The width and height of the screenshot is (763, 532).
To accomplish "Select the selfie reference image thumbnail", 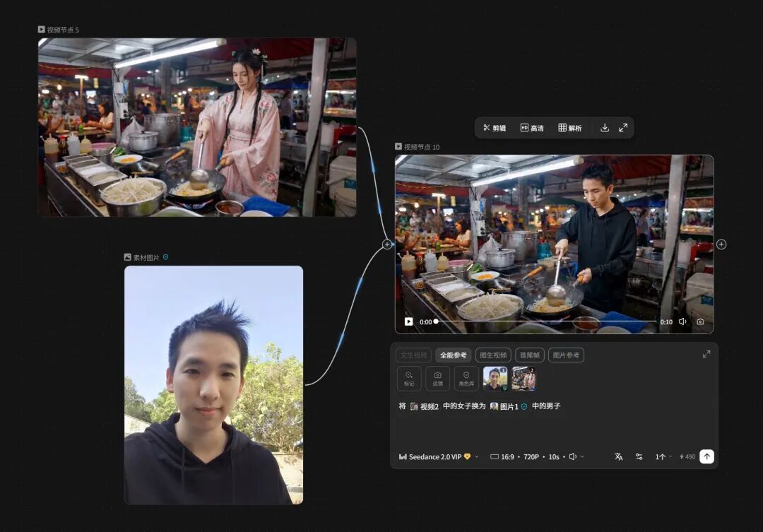I will pyautogui.click(x=495, y=379).
